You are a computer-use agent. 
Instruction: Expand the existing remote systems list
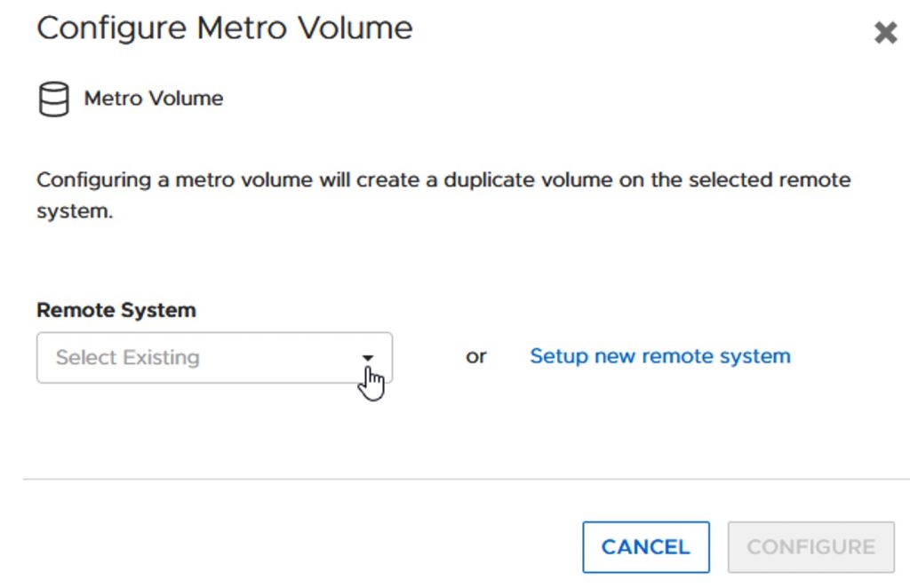tap(214, 357)
